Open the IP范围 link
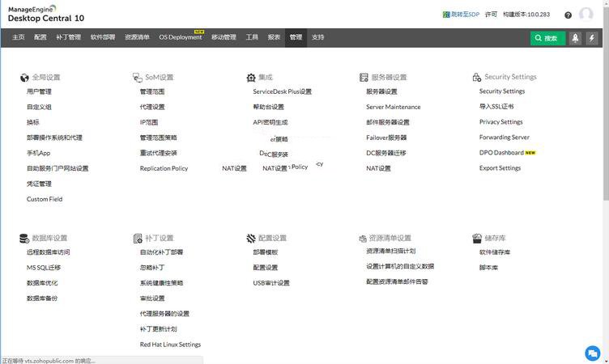Image resolution: width=609 pixels, height=364 pixels. (149, 122)
